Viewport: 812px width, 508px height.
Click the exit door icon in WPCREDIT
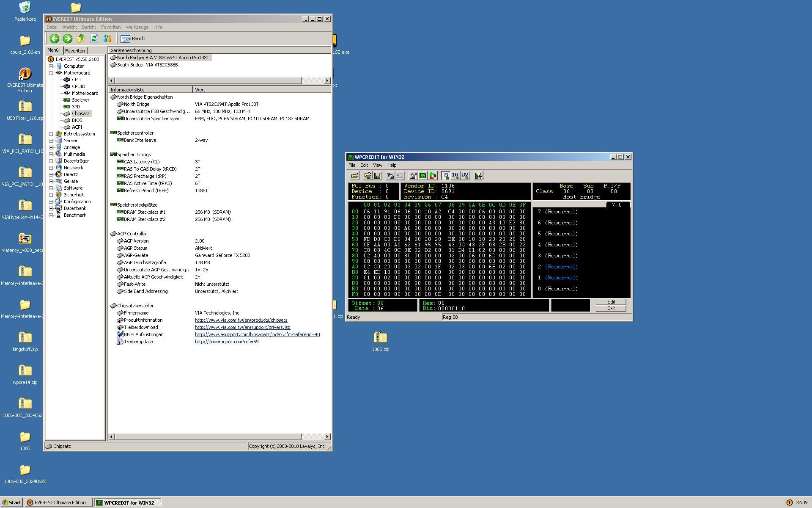[478, 176]
